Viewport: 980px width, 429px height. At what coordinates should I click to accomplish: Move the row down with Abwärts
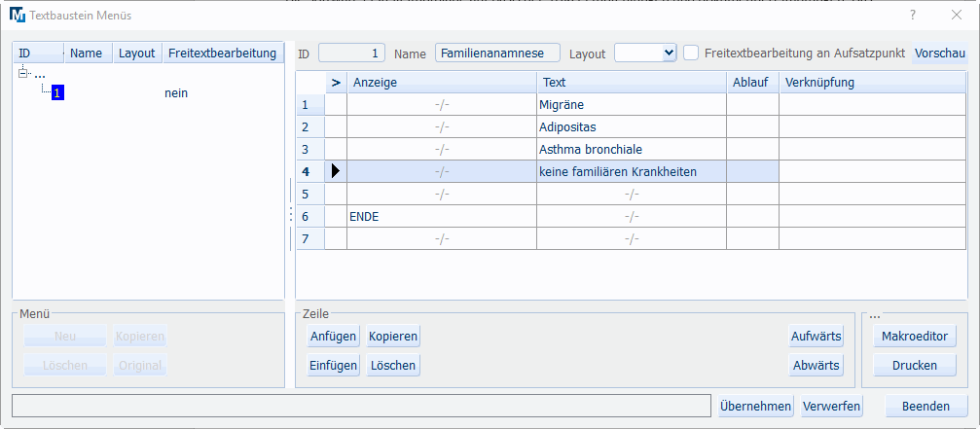point(817,366)
